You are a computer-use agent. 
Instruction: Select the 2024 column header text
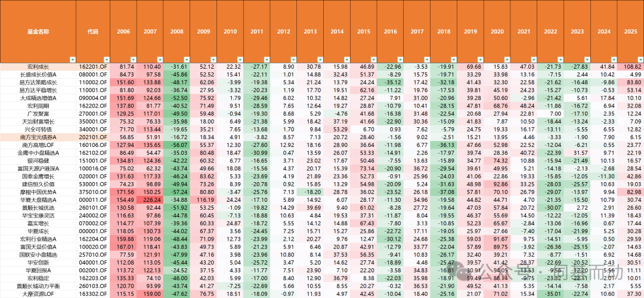click(x=604, y=31)
